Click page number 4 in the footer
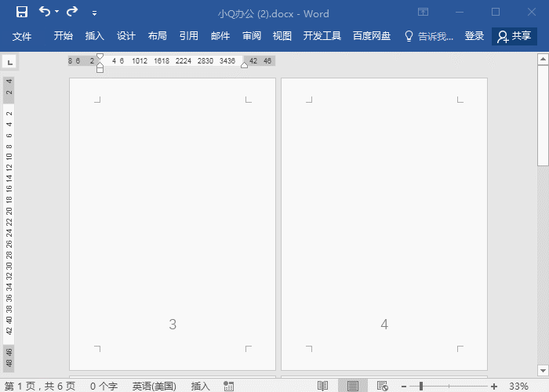The height and width of the screenshot is (392, 549). click(384, 324)
